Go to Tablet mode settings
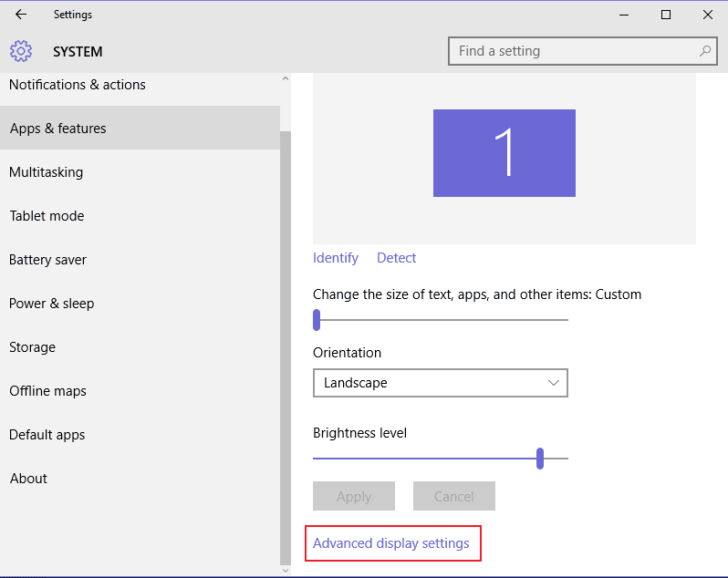The image size is (728, 578). pos(140,216)
